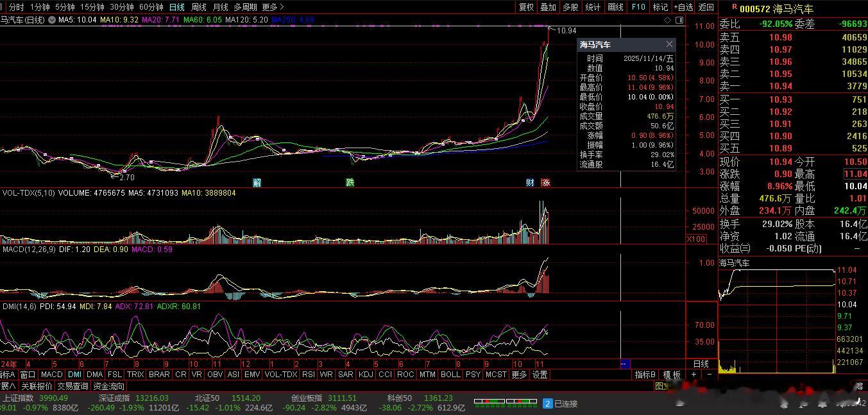Image resolution: width=868 pixels, height=415 pixels.
Task: Open the 画线 drawing tool
Action: 615,7
